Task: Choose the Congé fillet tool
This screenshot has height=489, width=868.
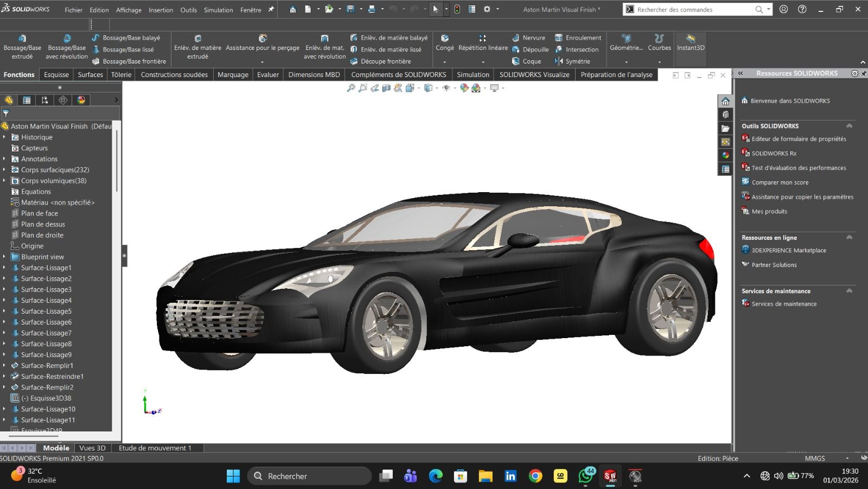Action: (x=444, y=42)
